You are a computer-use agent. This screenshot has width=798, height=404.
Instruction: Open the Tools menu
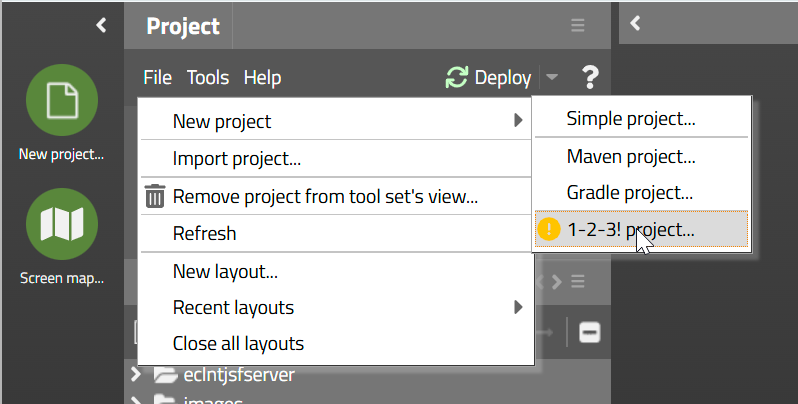point(208,77)
